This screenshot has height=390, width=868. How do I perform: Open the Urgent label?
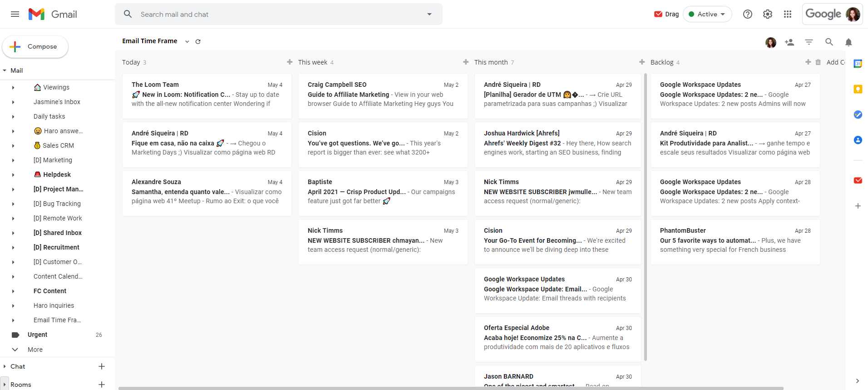pyautogui.click(x=37, y=335)
